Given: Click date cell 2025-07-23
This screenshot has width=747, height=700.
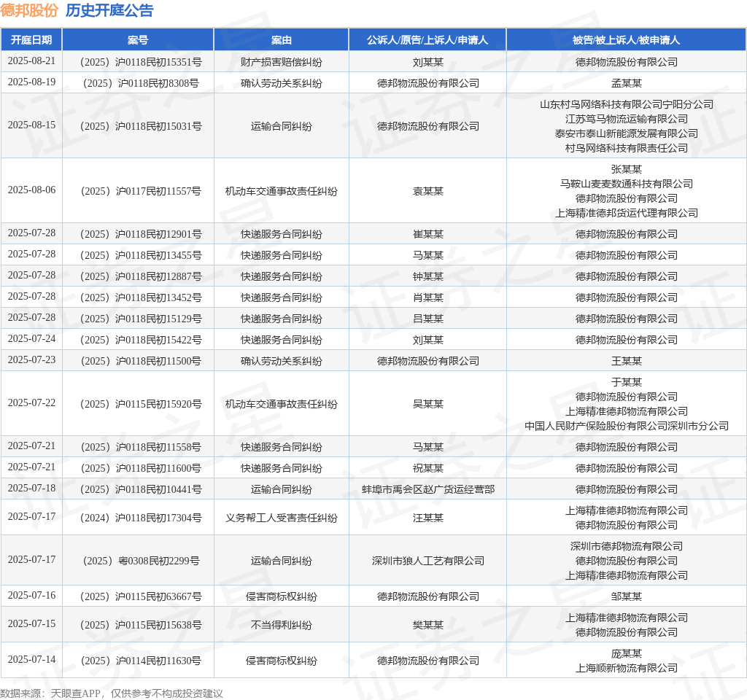Looking at the screenshot, I should tap(31, 359).
